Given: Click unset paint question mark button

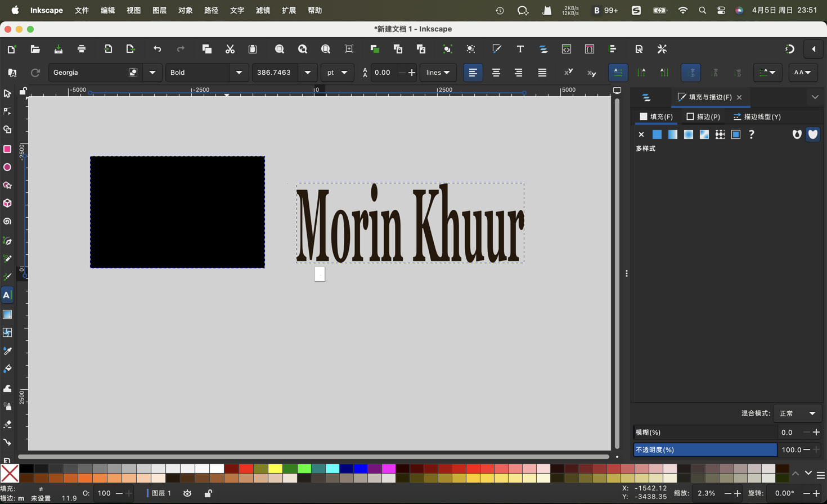Looking at the screenshot, I should (x=751, y=134).
